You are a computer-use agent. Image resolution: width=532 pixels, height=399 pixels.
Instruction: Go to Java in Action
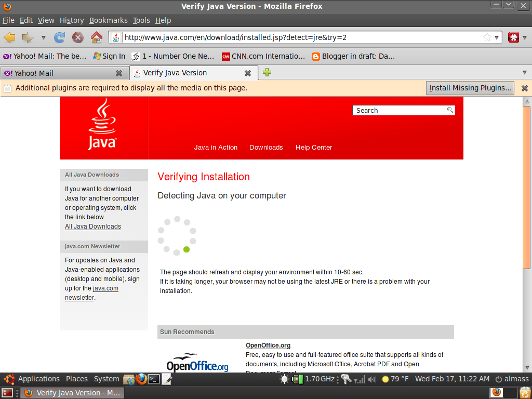pyautogui.click(x=216, y=148)
